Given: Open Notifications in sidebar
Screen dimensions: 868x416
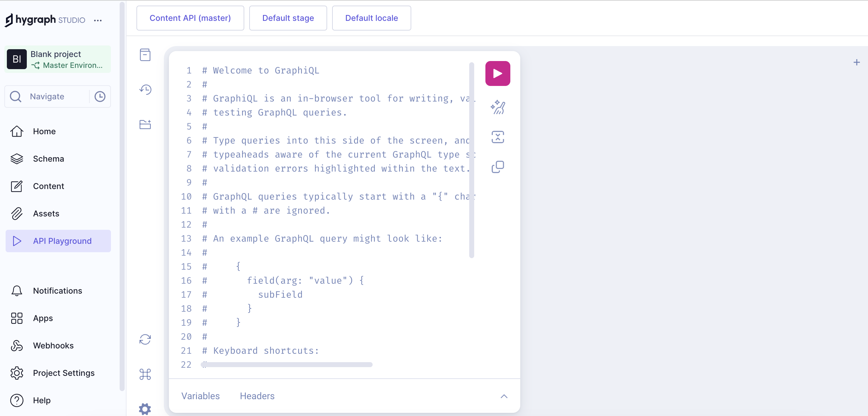Looking at the screenshot, I should 58,291.
